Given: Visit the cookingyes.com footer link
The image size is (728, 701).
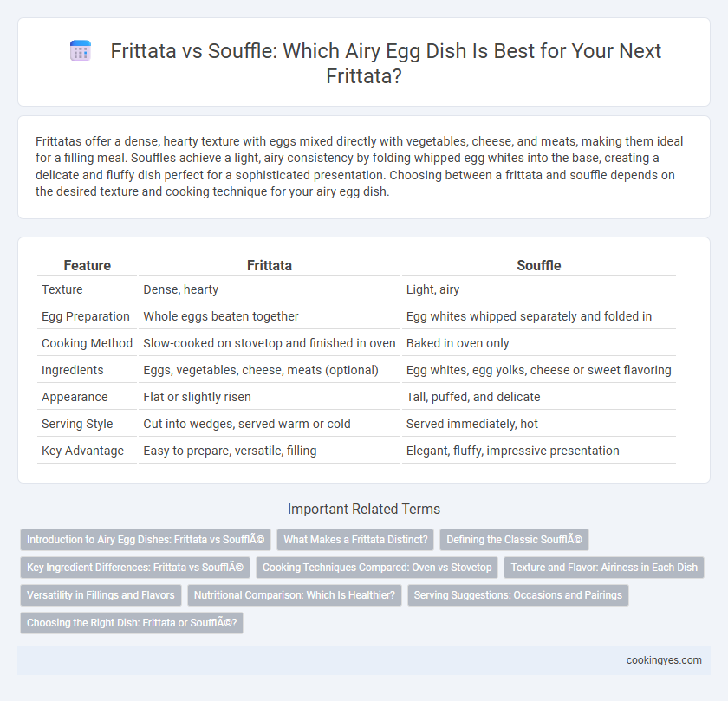Looking at the screenshot, I should [664, 660].
